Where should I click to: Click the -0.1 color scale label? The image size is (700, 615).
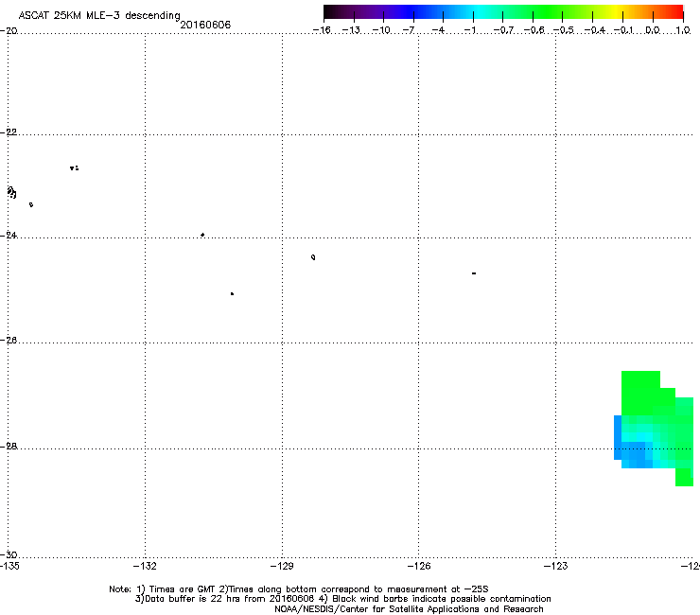(x=623, y=30)
